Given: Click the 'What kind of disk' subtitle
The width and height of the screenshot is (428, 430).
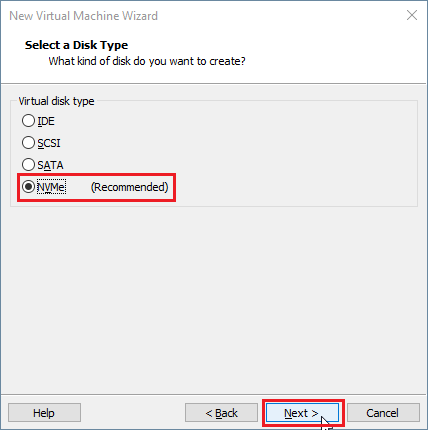Looking at the screenshot, I should (147, 61).
